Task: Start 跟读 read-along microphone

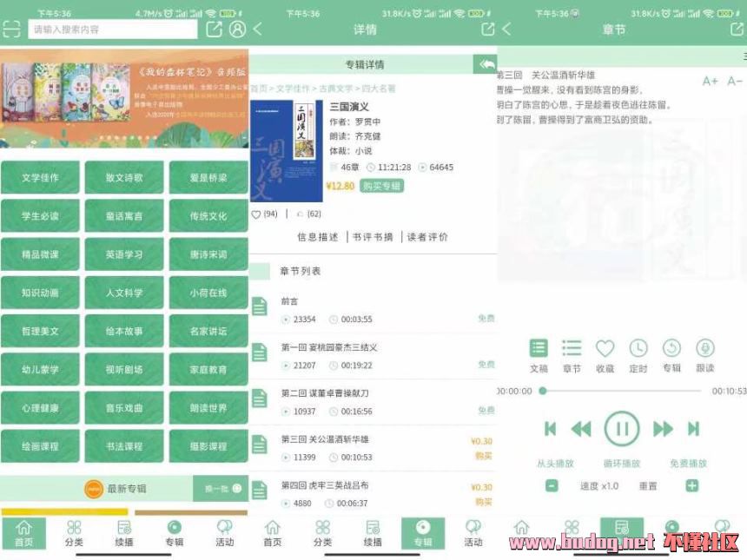Action: pyautogui.click(x=705, y=355)
